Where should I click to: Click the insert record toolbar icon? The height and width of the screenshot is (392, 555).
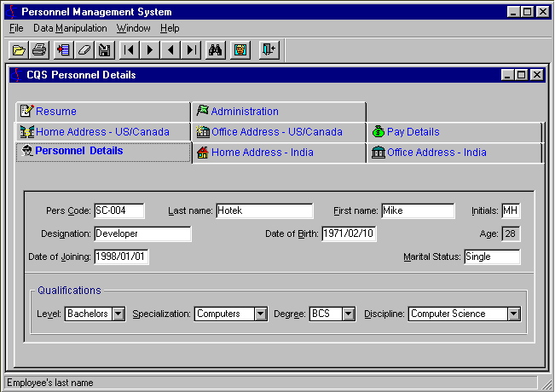click(x=63, y=50)
